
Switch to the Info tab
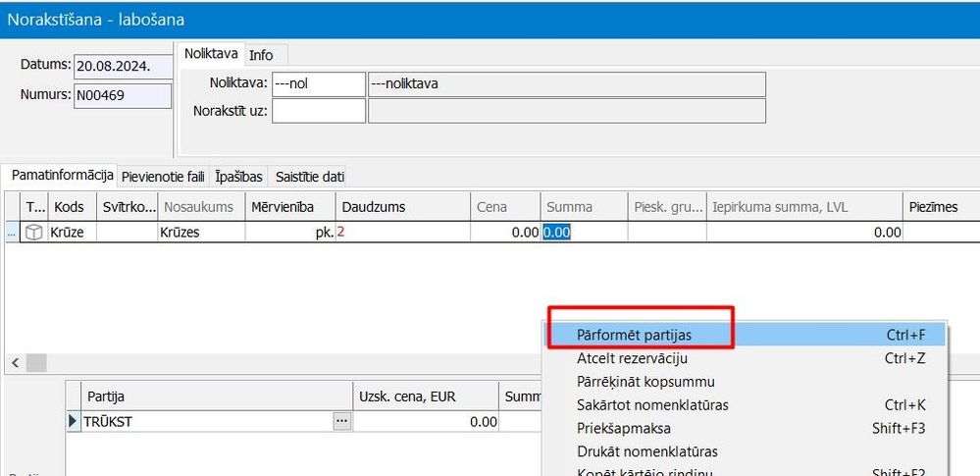(x=261, y=55)
